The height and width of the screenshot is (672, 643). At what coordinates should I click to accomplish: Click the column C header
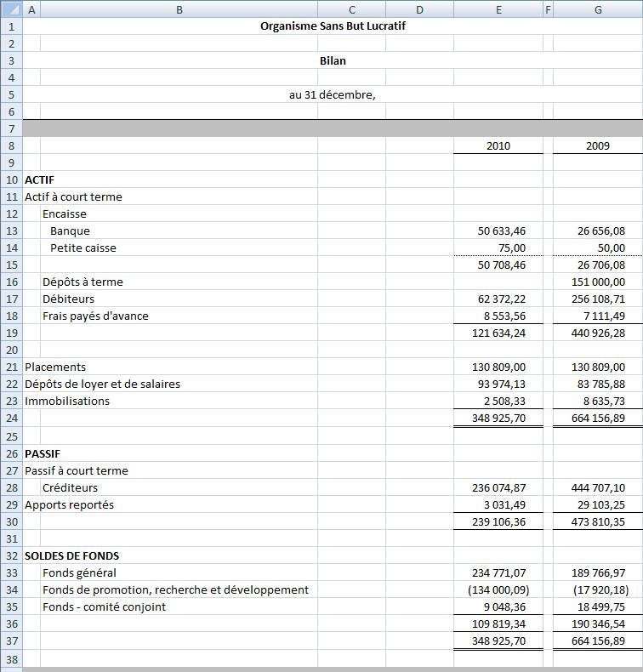tap(351, 9)
